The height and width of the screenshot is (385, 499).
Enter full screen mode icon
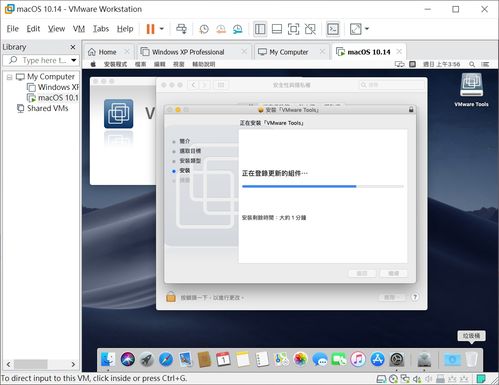293,29
